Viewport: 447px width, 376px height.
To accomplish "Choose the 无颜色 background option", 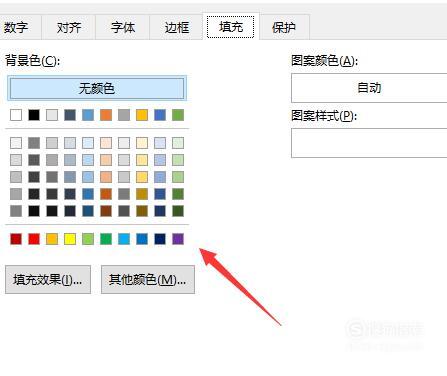I will (97, 88).
